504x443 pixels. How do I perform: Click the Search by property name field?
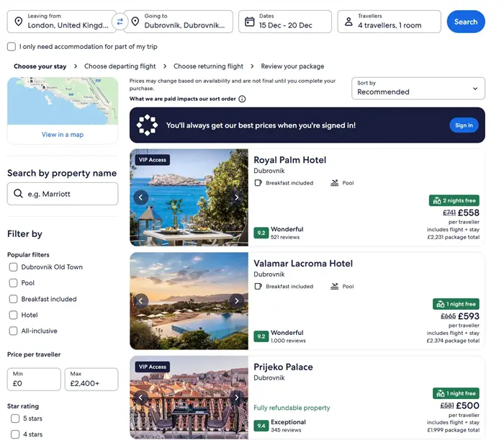[63, 194]
